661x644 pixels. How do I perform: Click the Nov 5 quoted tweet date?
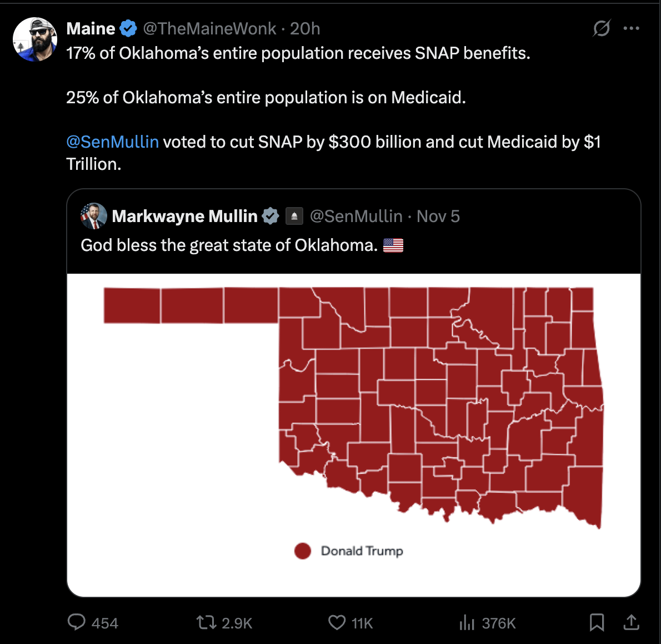coord(438,216)
